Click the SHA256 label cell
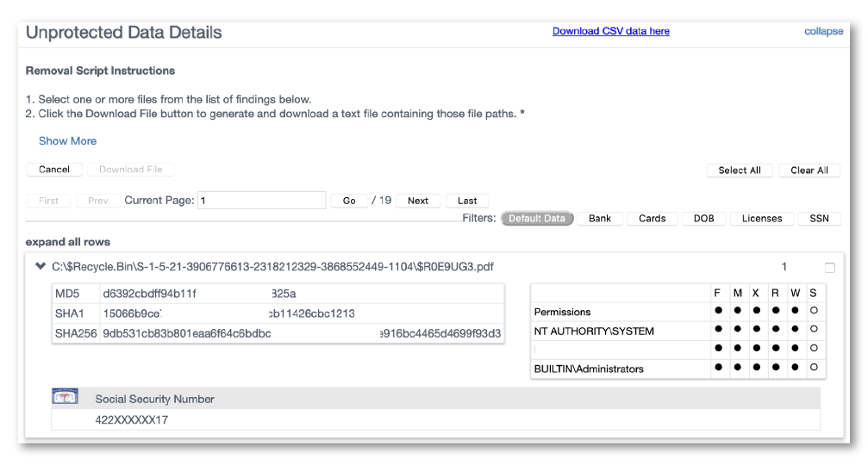This screenshot has height=465, width=868. (x=76, y=333)
